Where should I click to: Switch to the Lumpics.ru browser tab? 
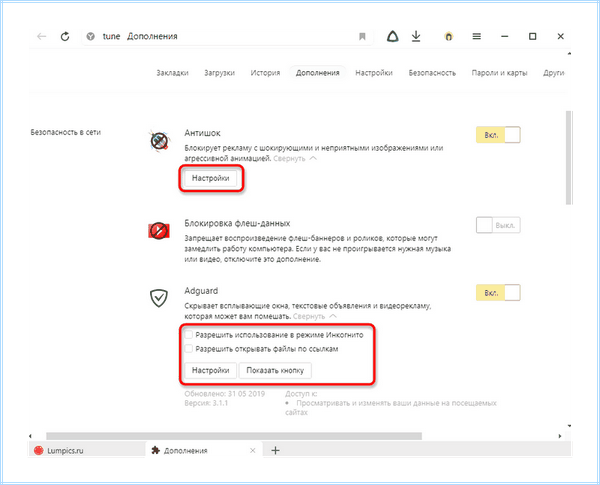point(86,450)
